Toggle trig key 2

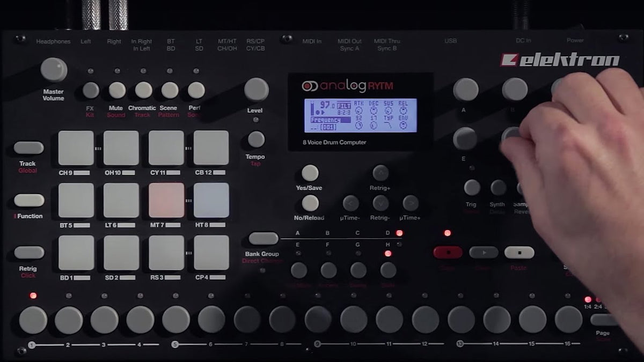click(69, 320)
